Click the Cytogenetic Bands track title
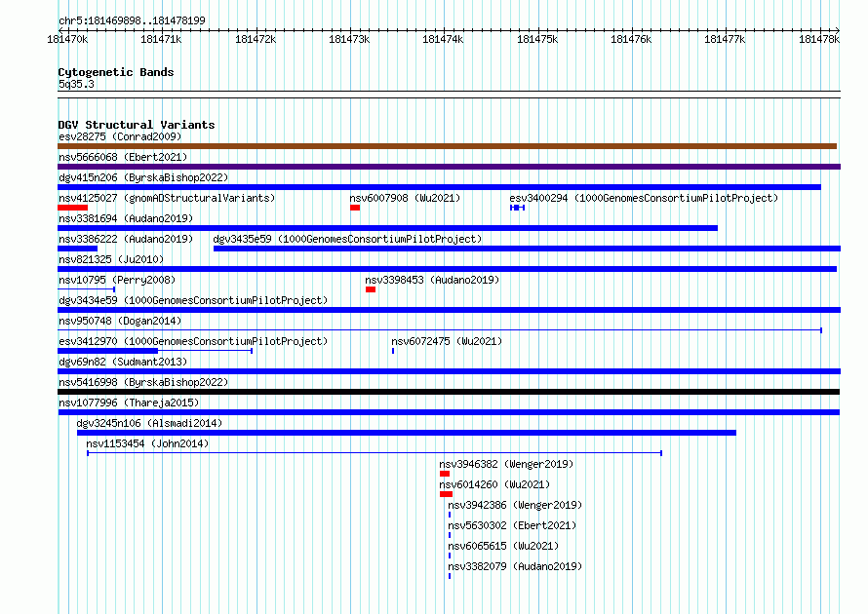 (x=116, y=72)
